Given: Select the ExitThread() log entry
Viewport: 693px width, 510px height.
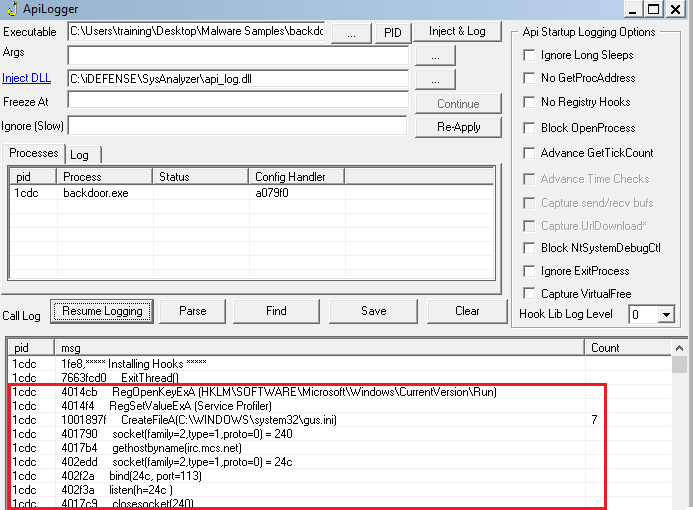Looking at the screenshot, I should [340, 378].
